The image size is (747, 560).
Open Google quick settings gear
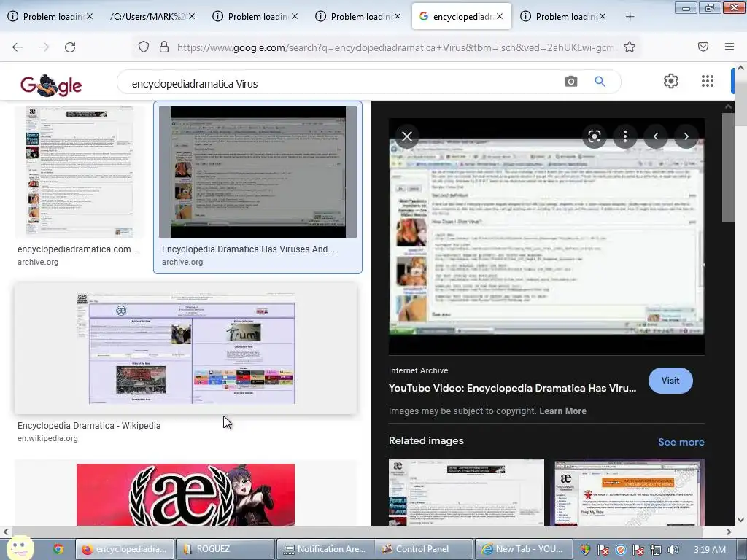[671, 81]
